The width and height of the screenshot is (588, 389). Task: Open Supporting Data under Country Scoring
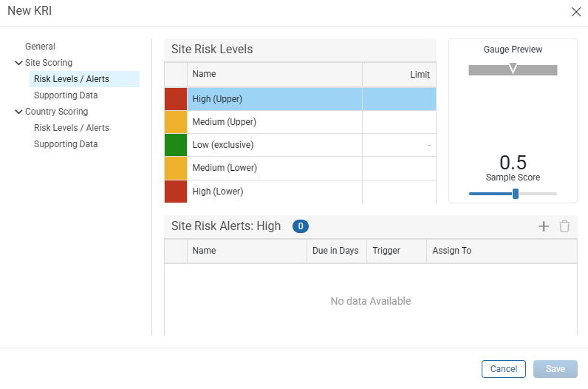(x=66, y=144)
